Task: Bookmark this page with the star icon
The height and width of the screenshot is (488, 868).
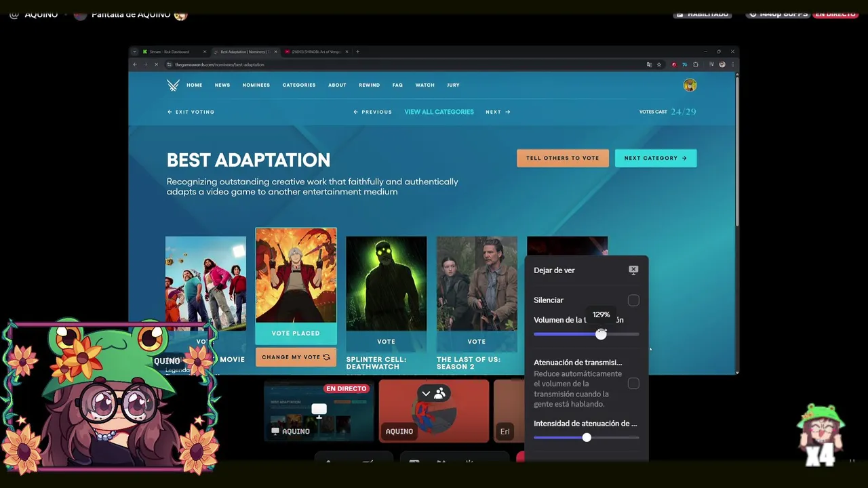Action: pyautogui.click(x=659, y=64)
